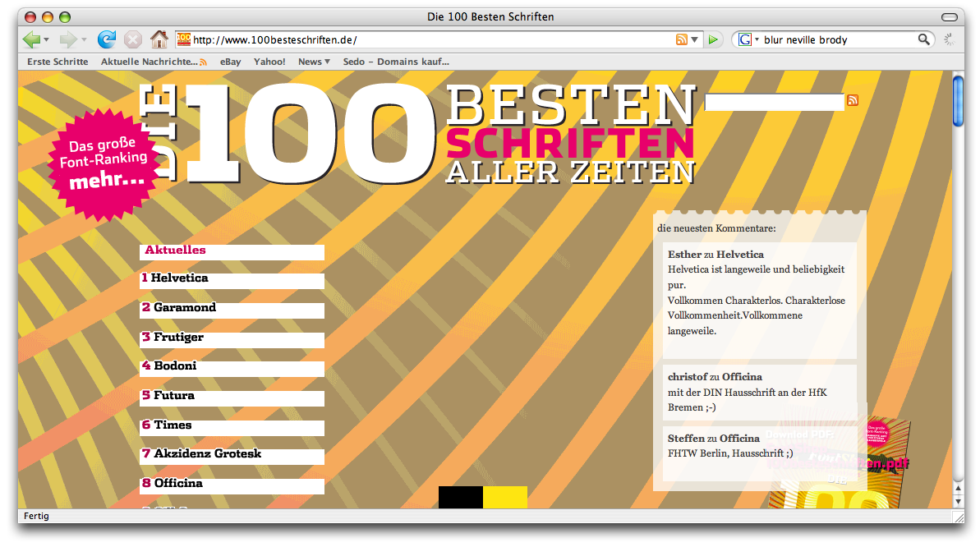Screen dimensions: 980x547
Task: Open the 2 Garamond font entry
Action: (232, 309)
